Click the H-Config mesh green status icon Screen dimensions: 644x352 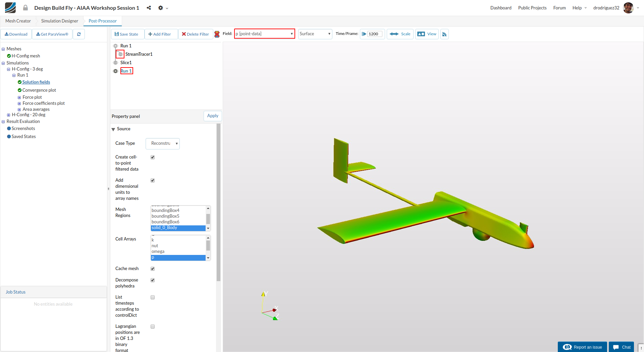9,56
